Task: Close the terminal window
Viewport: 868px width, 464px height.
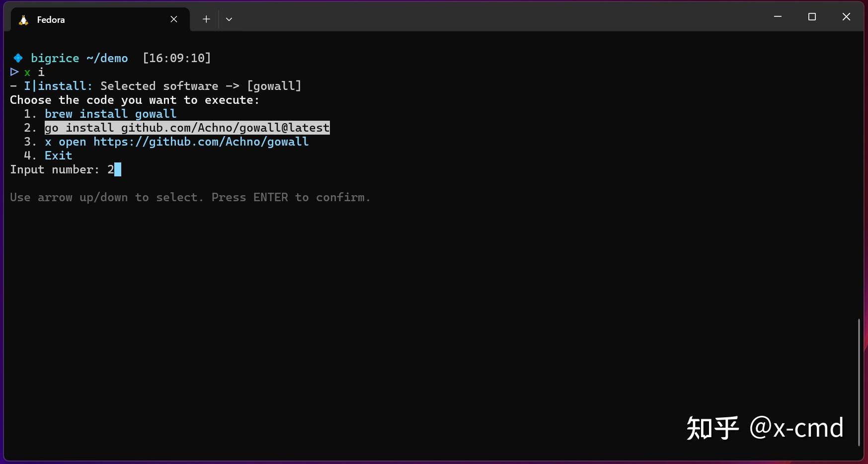Action: point(846,17)
